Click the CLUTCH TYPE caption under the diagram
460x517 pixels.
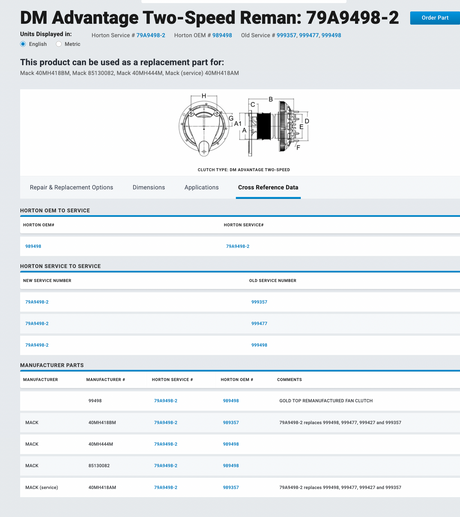[x=244, y=170]
